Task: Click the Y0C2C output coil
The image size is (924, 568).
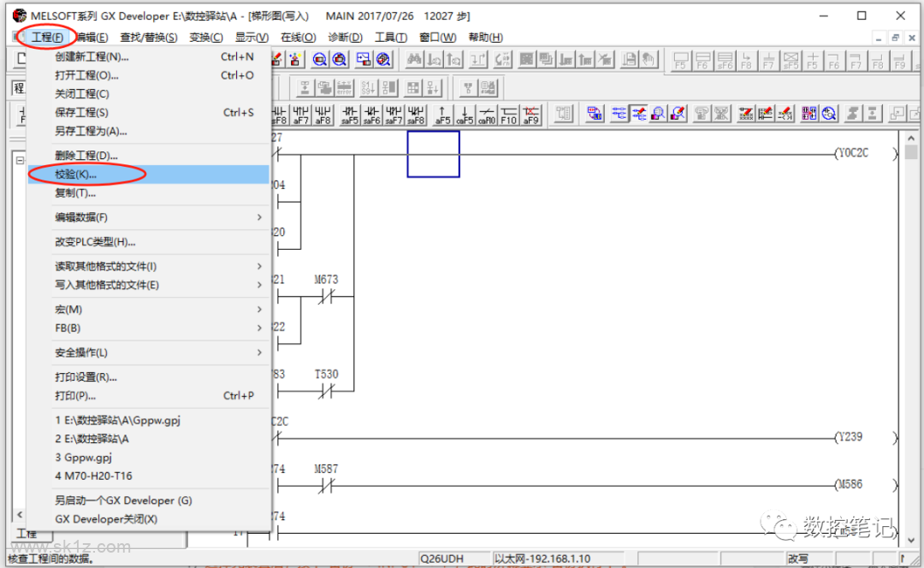Action: (x=866, y=153)
